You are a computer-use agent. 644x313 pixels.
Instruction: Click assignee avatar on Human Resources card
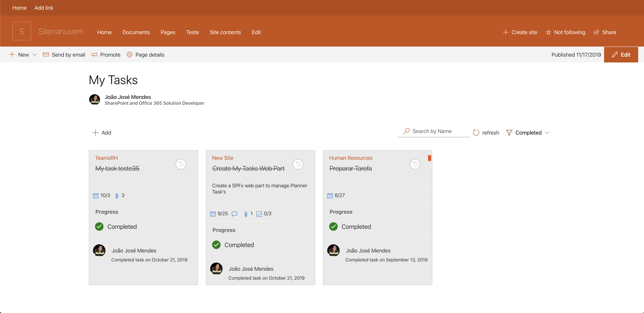pyautogui.click(x=333, y=251)
